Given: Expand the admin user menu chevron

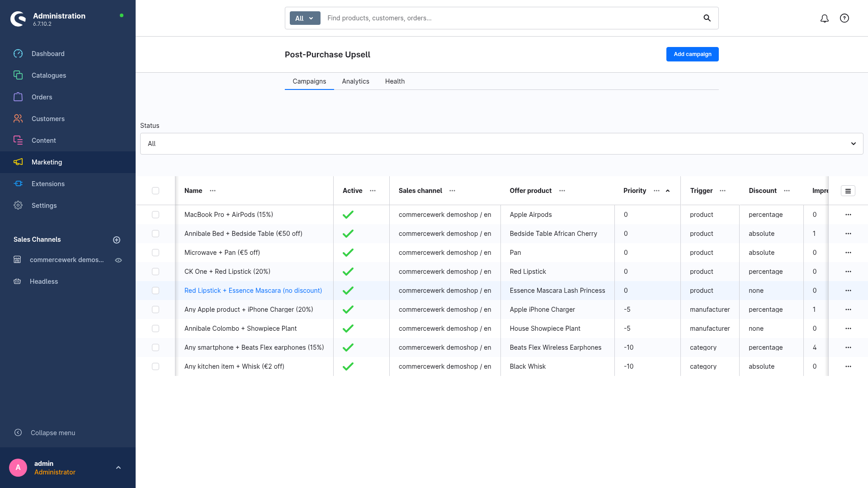Looking at the screenshot, I should pos(118,468).
